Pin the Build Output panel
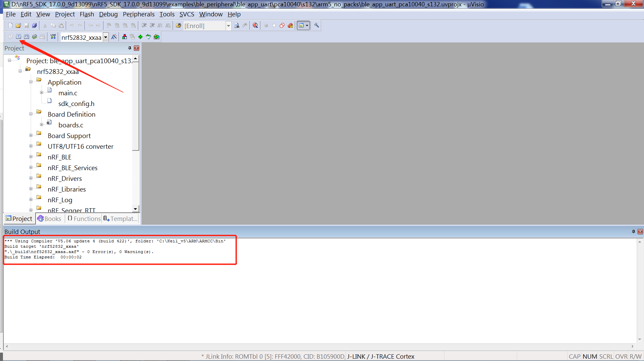The height and width of the screenshot is (361, 644). 633,231
